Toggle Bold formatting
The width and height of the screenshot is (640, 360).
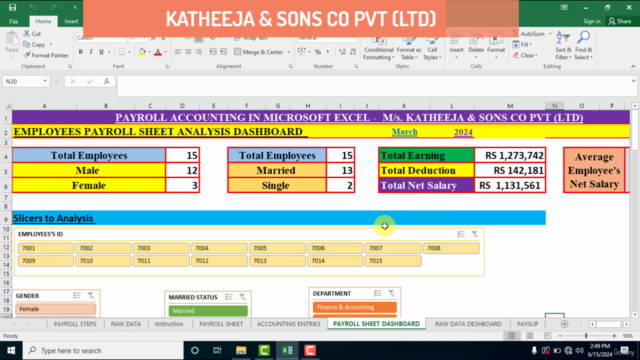(x=80, y=52)
